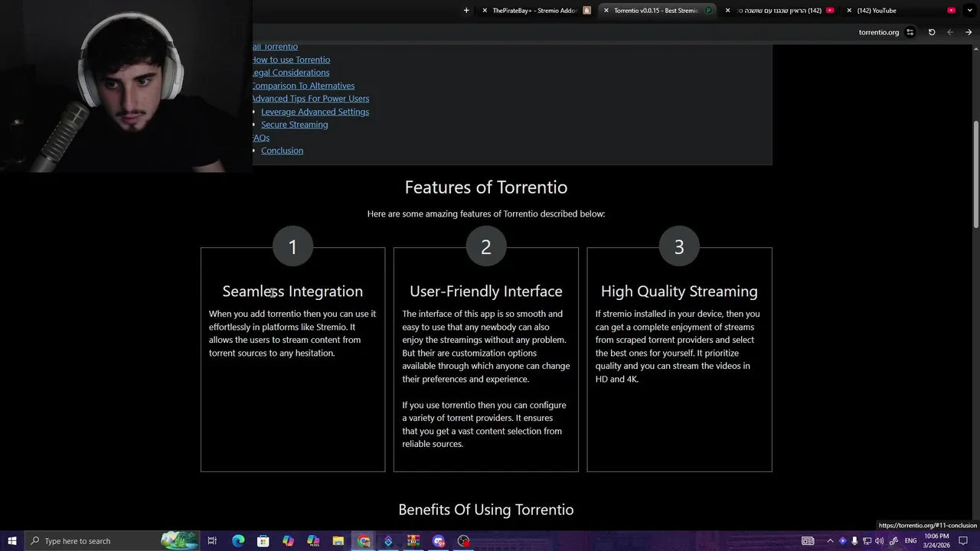Show hidden system tray icons
Viewport: 980px width, 551px height.
pyautogui.click(x=830, y=541)
